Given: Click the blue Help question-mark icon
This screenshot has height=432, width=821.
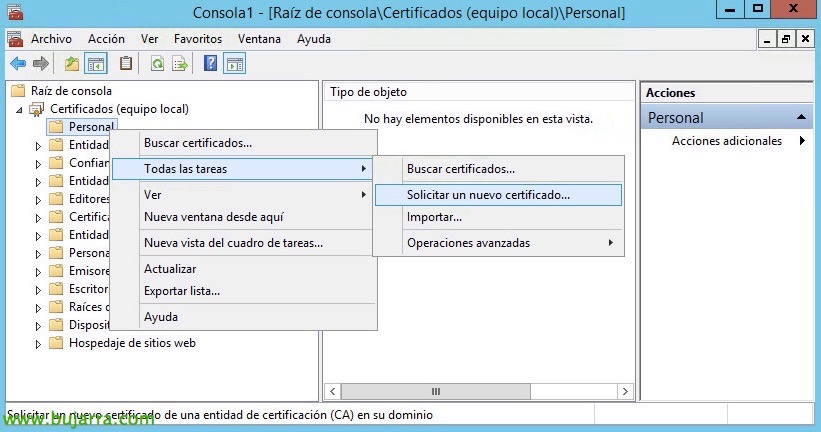Looking at the screenshot, I should pyautogui.click(x=210, y=64).
